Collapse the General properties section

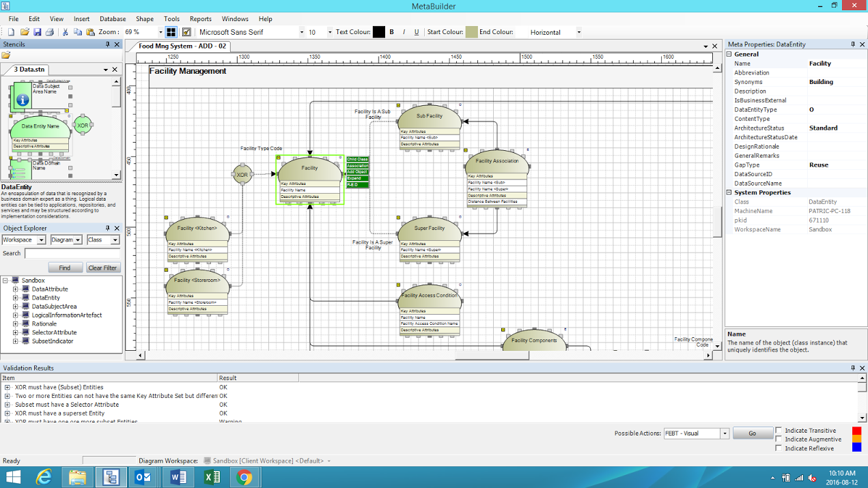[729, 54]
